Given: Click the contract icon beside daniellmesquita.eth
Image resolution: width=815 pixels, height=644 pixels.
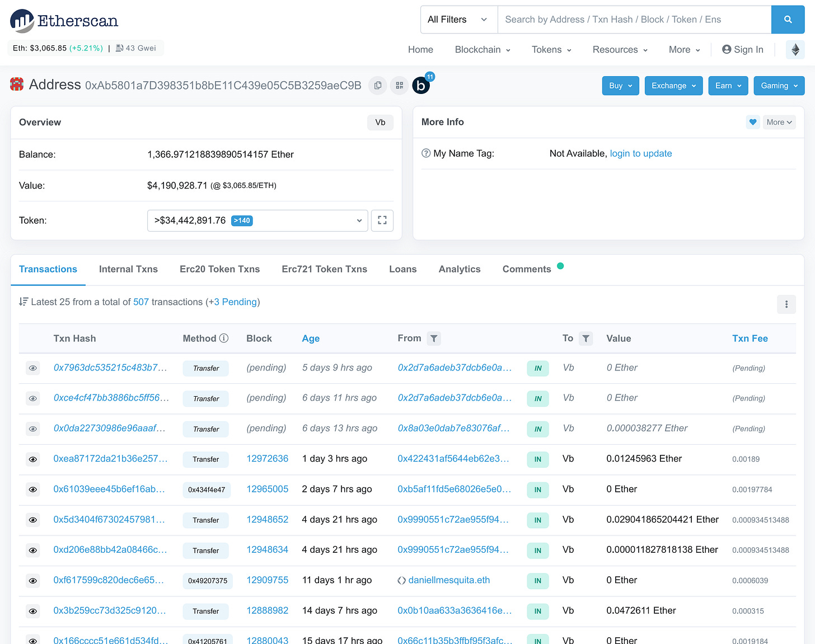Looking at the screenshot, I should click(x=401, y=580).
